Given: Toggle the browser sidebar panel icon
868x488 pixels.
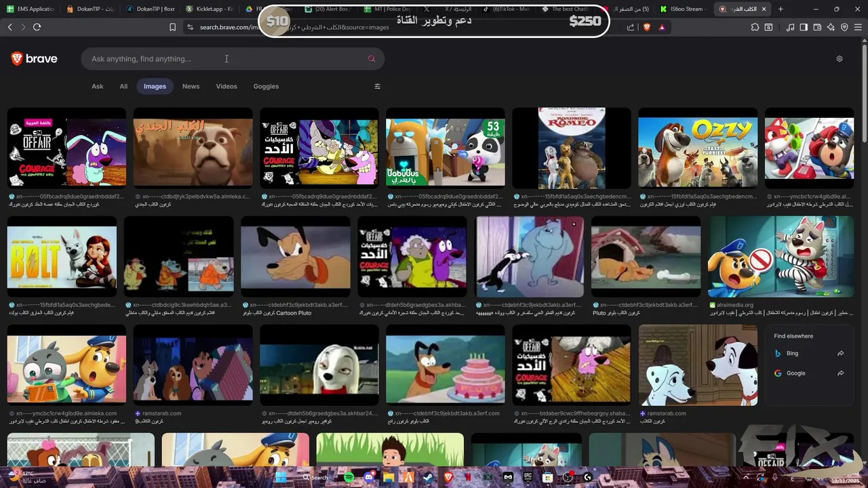Looking at the screenshot, I should [x=804, y=27].
